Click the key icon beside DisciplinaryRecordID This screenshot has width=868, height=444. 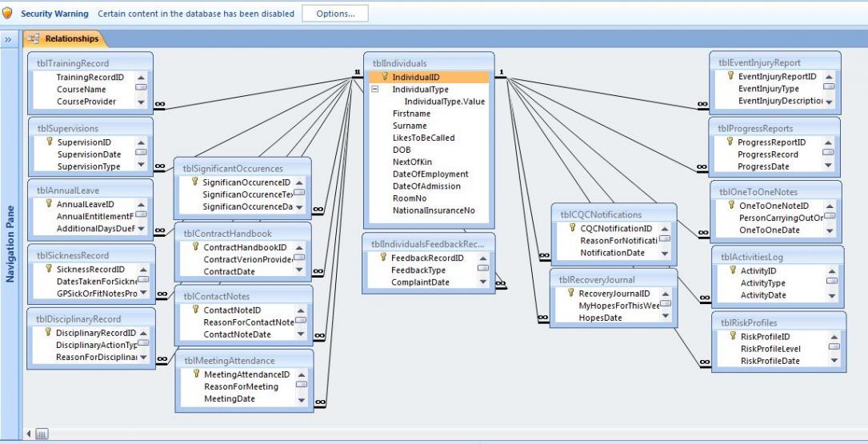(x=48, y=333)
